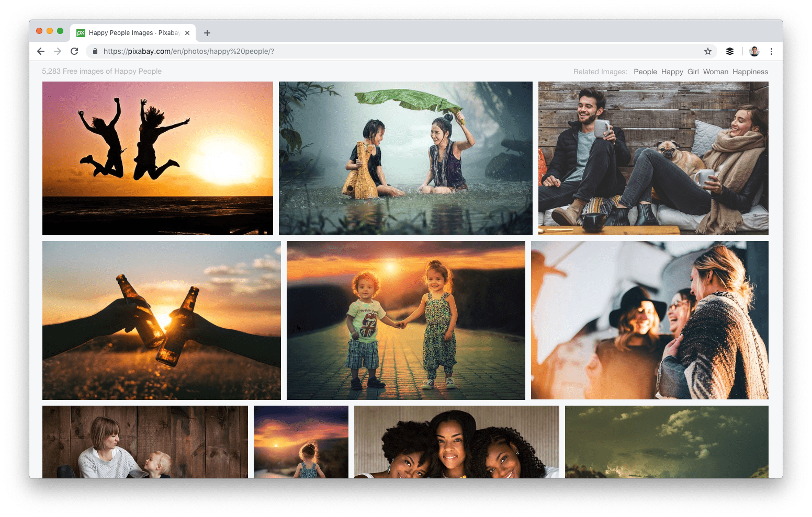Click the Girl related search term
Image resolution: width=812 pixels, height=517 pixels.
coord(693,72)
